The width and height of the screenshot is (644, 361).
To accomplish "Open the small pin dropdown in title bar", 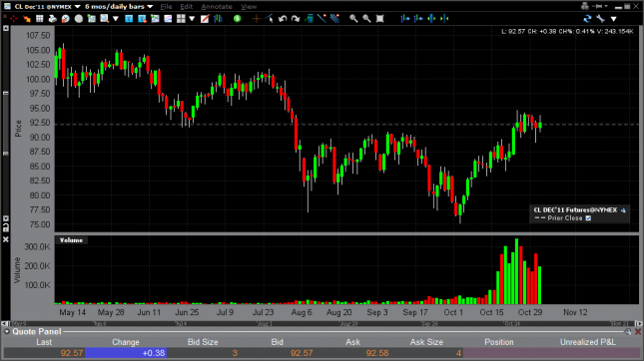I will [x=606, y=7].
